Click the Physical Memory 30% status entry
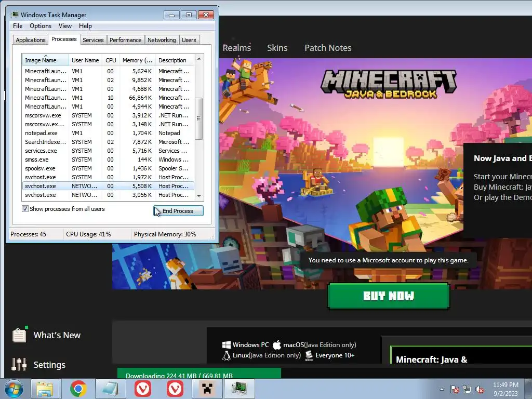 coord(165,234)
